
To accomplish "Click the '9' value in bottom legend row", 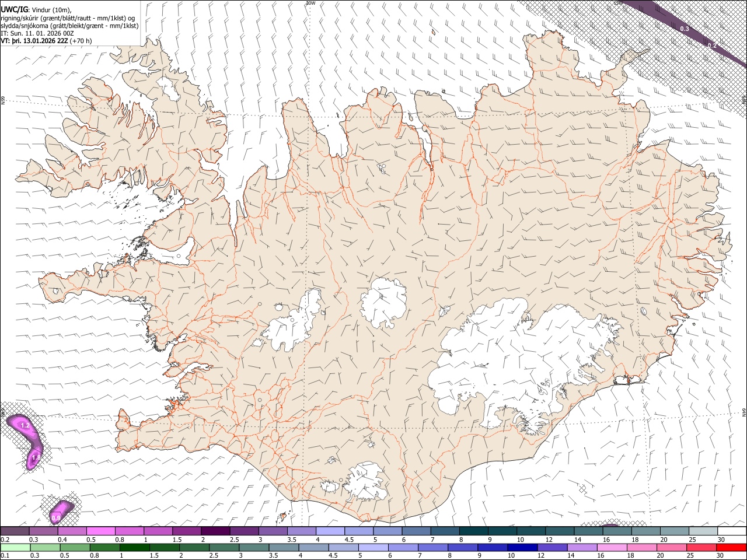I will [x=481, y=555].
